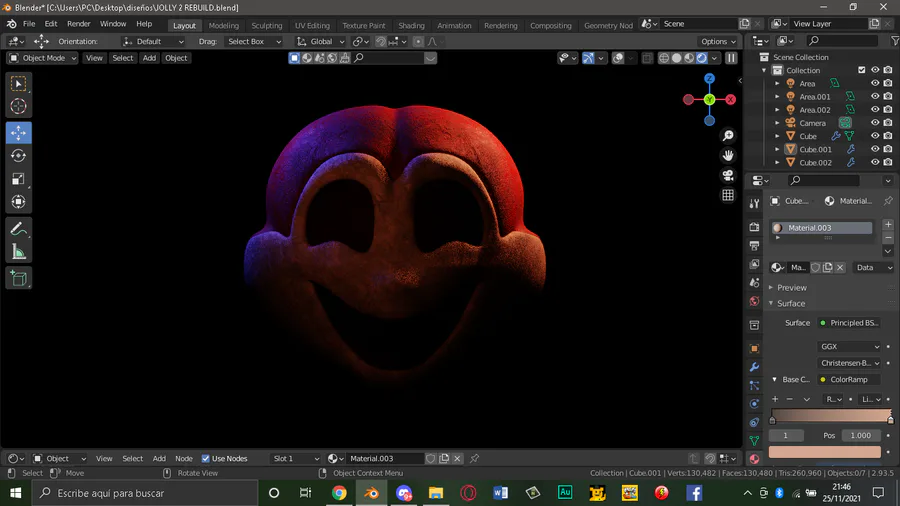This screenshot has height=506, width=900.
Task: Select the Transform tool
Action: (x=18, y=202)
